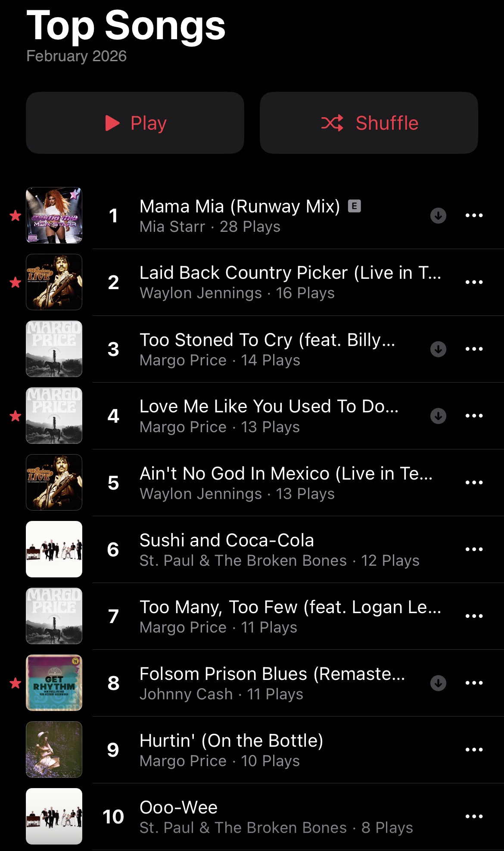Download Folsom Prison Blues track
The image size is (504, 851).
point(438,683)
